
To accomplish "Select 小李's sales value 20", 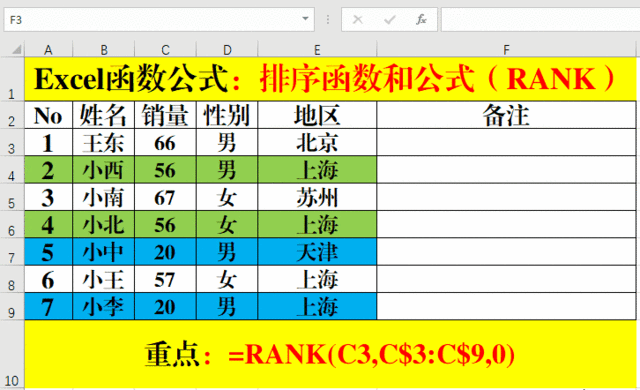I will point(165,306).
